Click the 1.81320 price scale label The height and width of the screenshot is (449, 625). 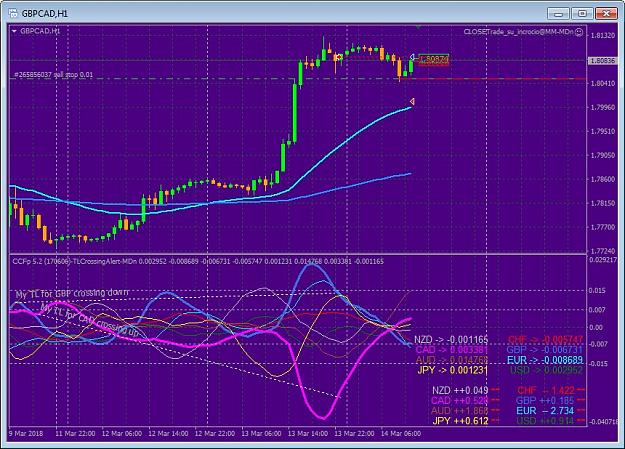point(602,35)
